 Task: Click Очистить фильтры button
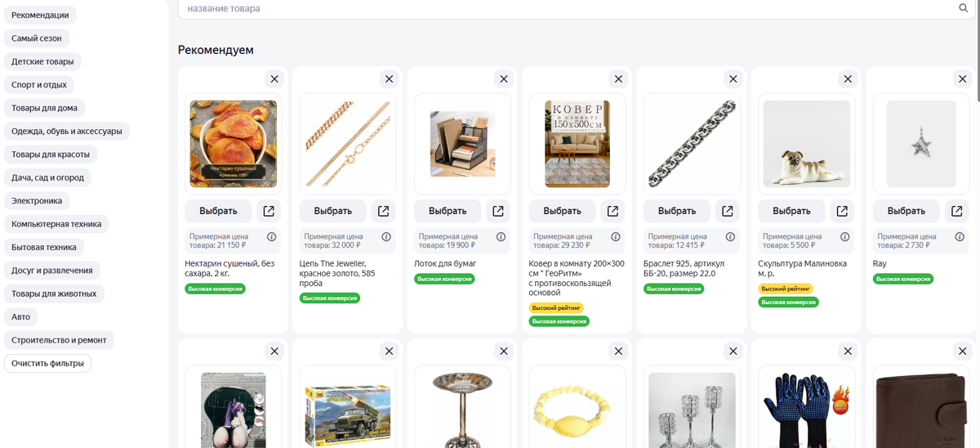pyautogui.click(x=47, y=363)
